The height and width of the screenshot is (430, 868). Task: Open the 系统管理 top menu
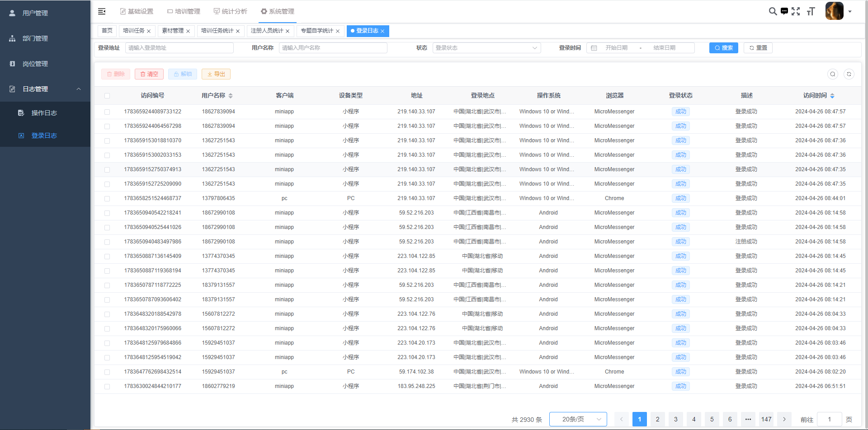tap(278, 11)
